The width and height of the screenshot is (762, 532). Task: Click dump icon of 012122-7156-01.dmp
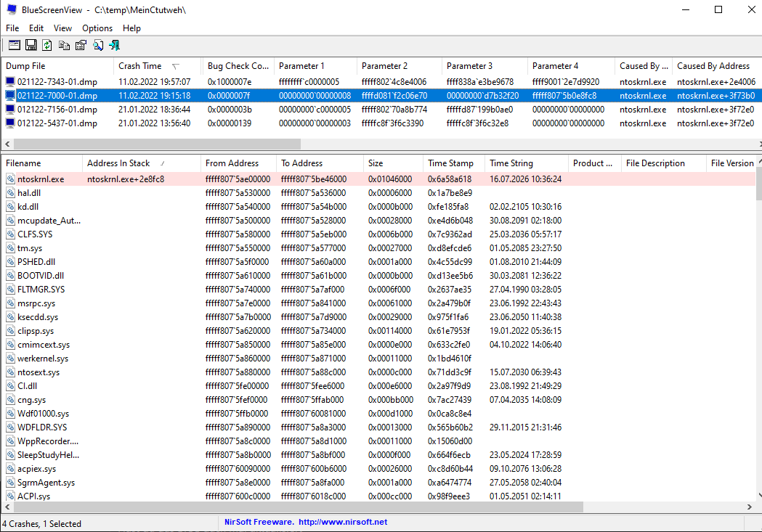click(10, 109)
